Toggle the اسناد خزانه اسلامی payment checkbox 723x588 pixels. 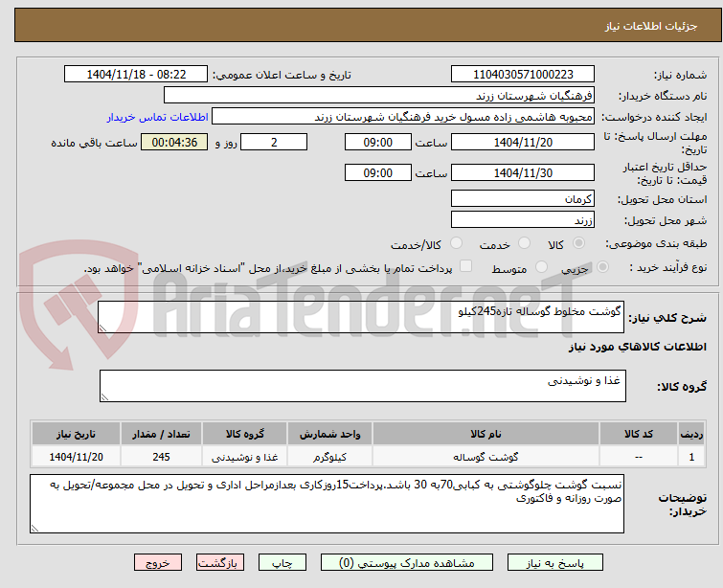(x=466, y=266)
